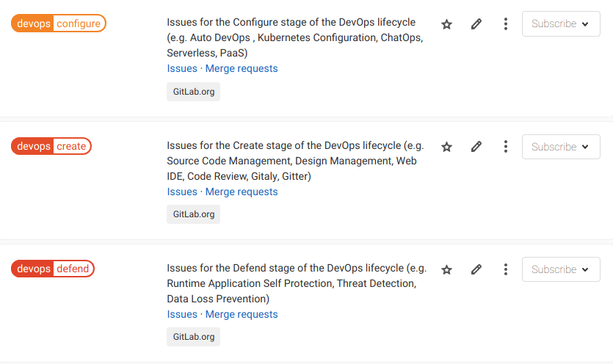Edit the devops::defend label via pencil

tap(476, 269)
